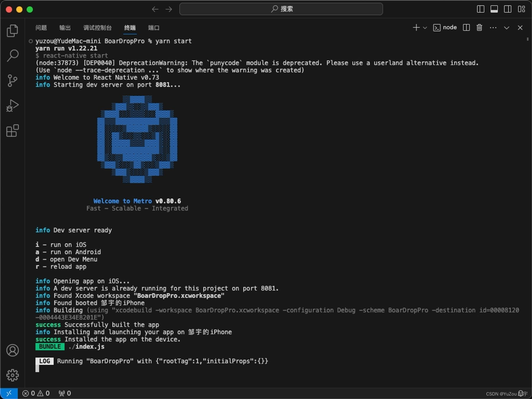This screenshot has height=399, width=532.
Task: Click the 搜索 command center field
Action: point(281,9)
